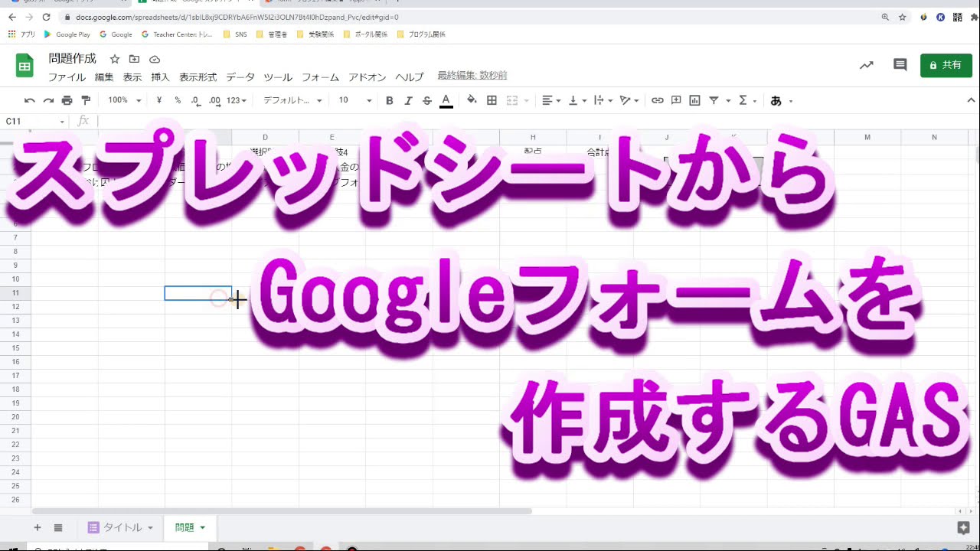This screenshot has width=980, height=551.
Task: Open the font family デフォルト dropdown
Action: (x=292, y=100)
